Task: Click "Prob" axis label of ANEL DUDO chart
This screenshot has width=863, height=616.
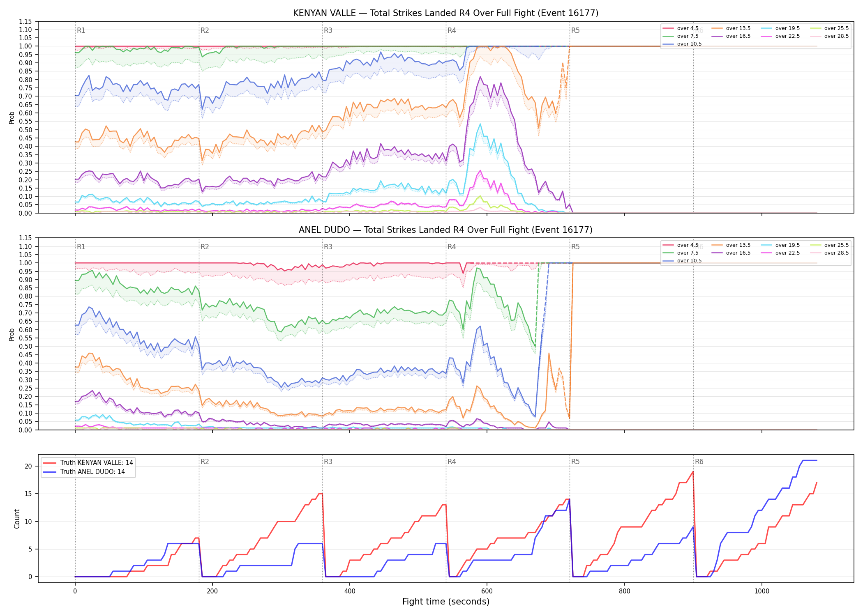Action: point(12,334)
